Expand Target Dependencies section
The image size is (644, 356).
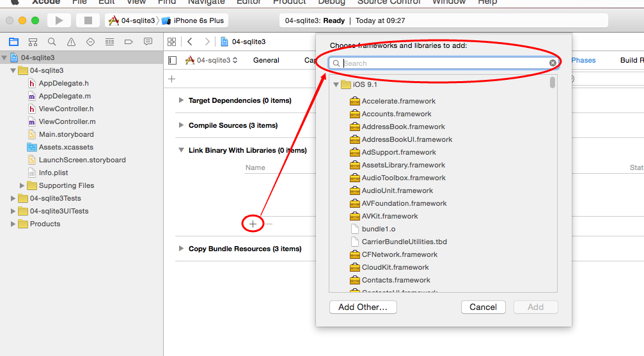click(181, 100)
